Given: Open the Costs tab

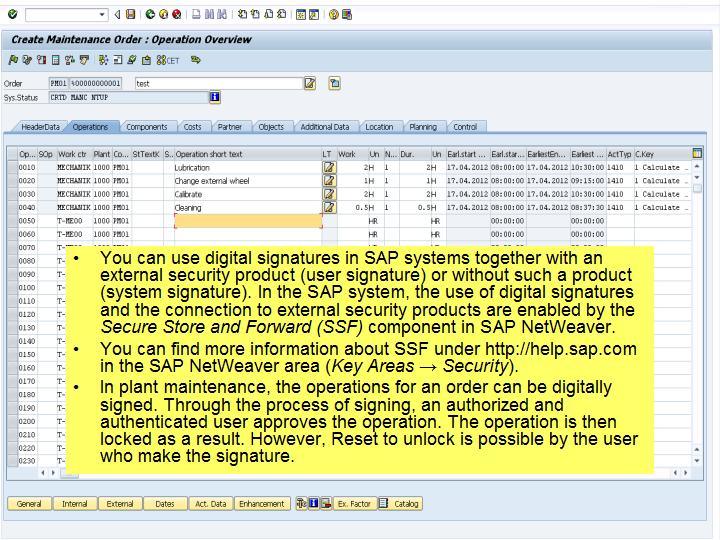Looking at the screenshot, I should pos(192,127).
